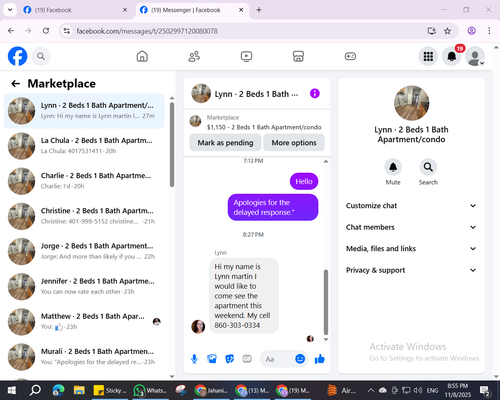
Task: Expand Chat members section
Action: pos(411,227)
